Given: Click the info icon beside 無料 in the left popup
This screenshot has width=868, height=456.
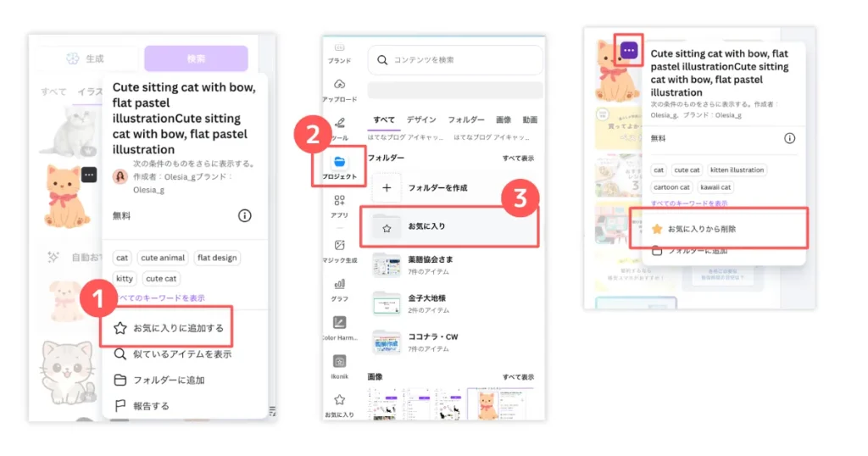Looking at the screenshot, I should (244, 216).
